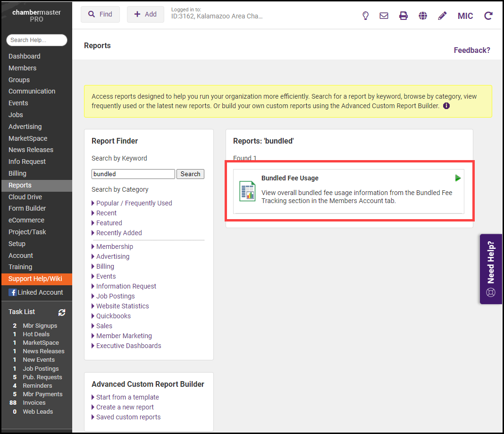Open Billing in the left sidebar
The image size is (504, 434).
click(x=17, y=173)
